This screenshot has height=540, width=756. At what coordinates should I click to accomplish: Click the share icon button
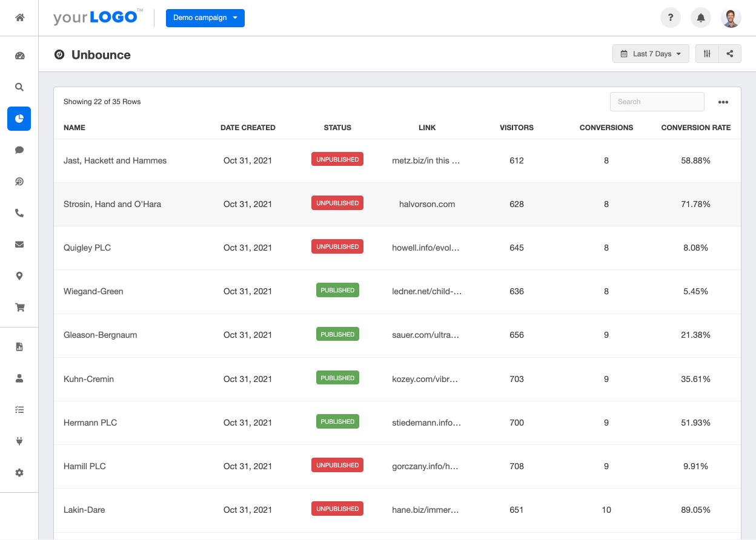pos(730,54)
